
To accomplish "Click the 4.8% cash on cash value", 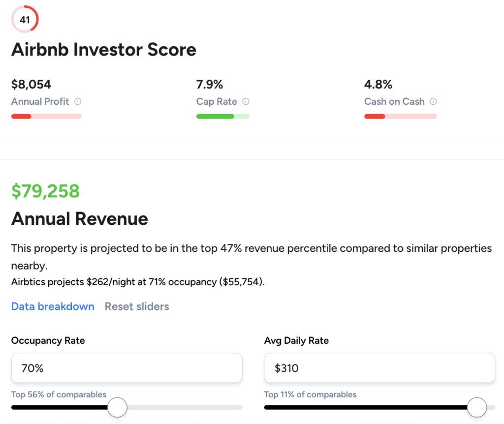I will click(378, 85).
